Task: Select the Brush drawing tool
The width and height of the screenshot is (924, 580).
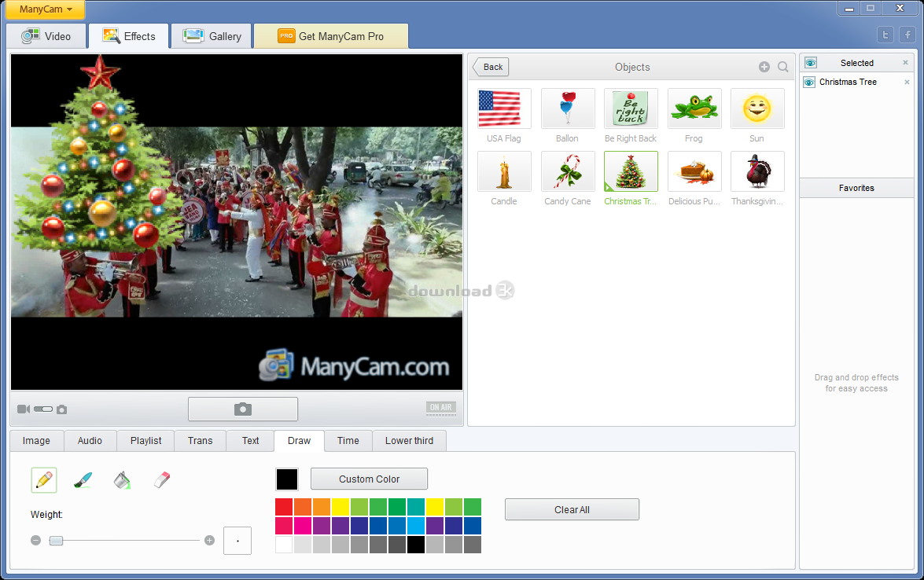Action: point(83,480)
